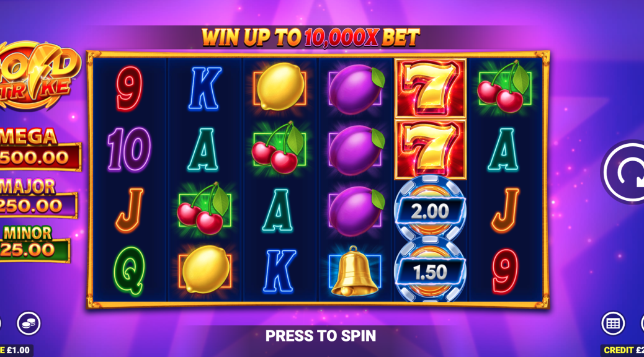
Task: Click the £1.00 stake value label
Action: point(16,350)
